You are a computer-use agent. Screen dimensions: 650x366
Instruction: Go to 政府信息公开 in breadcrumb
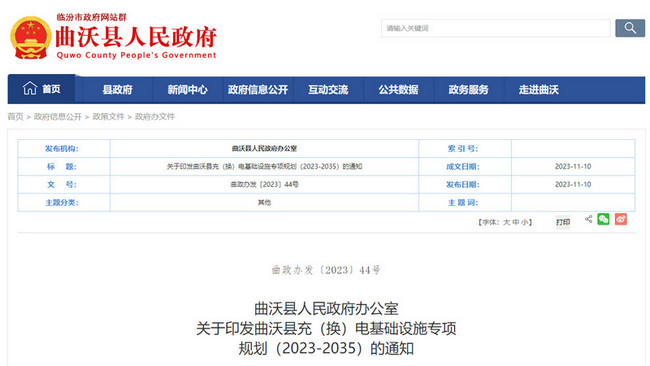[x=58, y=116]
